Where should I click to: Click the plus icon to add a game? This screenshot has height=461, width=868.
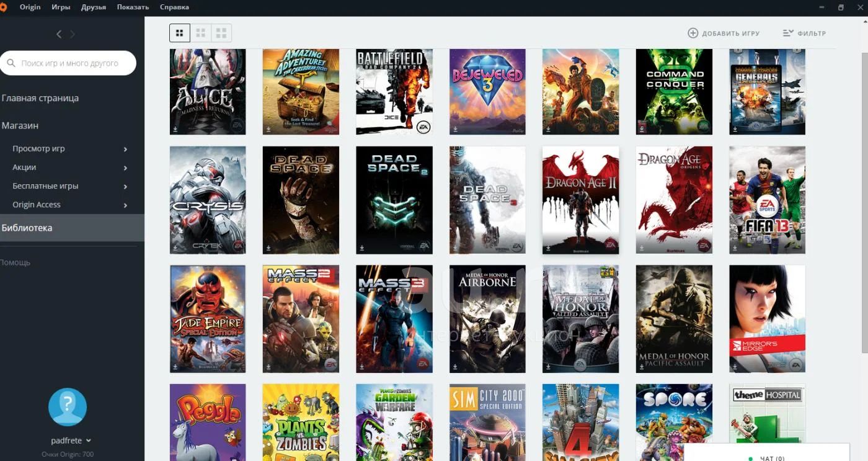pyautogui.click(x=693, y=33)
